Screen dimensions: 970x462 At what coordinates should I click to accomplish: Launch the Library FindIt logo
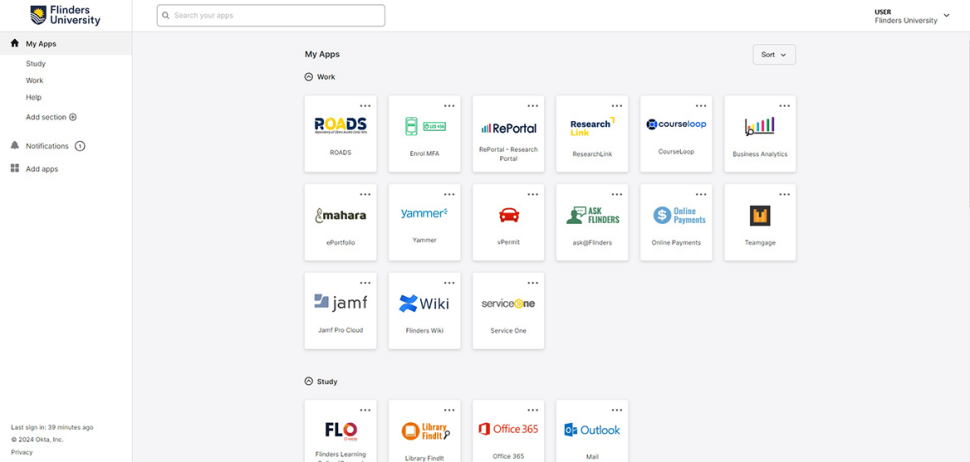(426, 431)
